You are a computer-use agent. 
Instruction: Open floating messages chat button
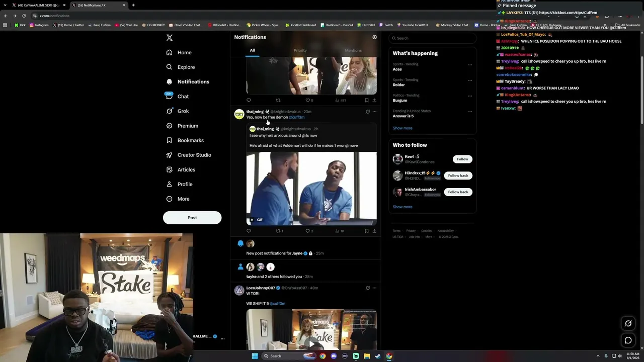click(628, 340)
